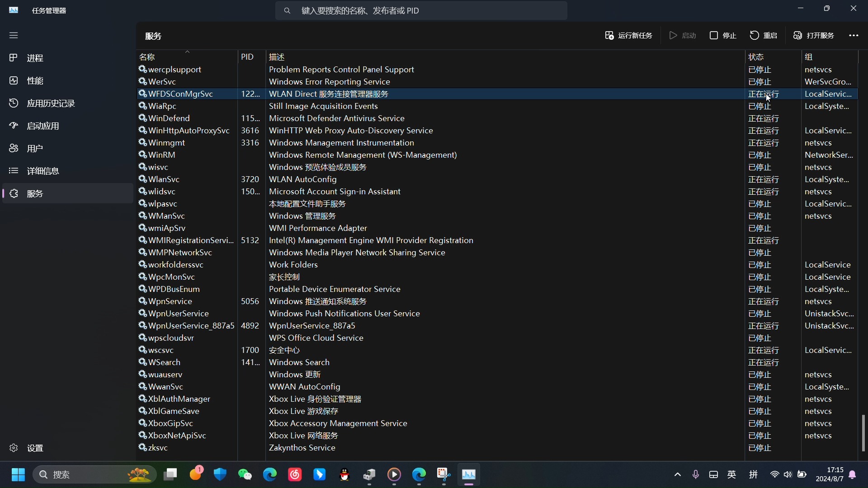Image resolution: width=868 pixels, height=488 pixels.
Task: Click the microphone tray icon
Action: (x=696, y=474)
